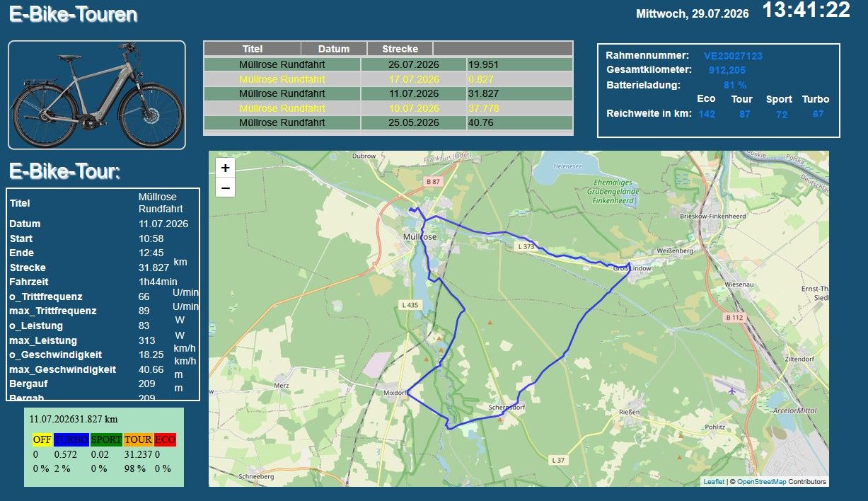Click the green SPORT mode swatch
868x501 pixels.
coord(106,439)
